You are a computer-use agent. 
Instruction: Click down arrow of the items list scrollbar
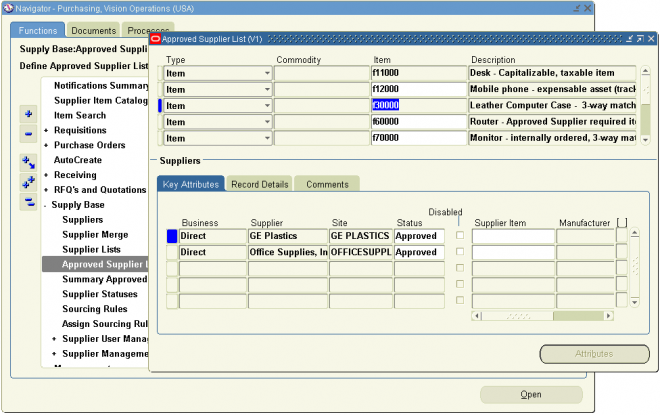pyautogui.click(x=645, y=140)
